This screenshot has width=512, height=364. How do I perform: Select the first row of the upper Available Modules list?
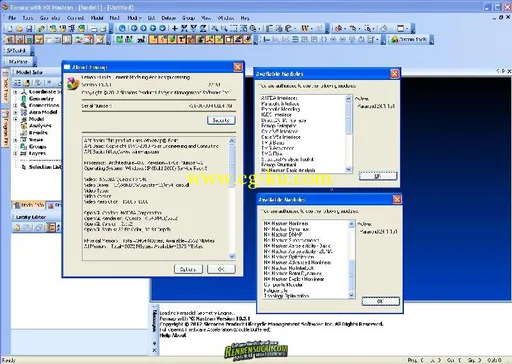coord(279,98)
